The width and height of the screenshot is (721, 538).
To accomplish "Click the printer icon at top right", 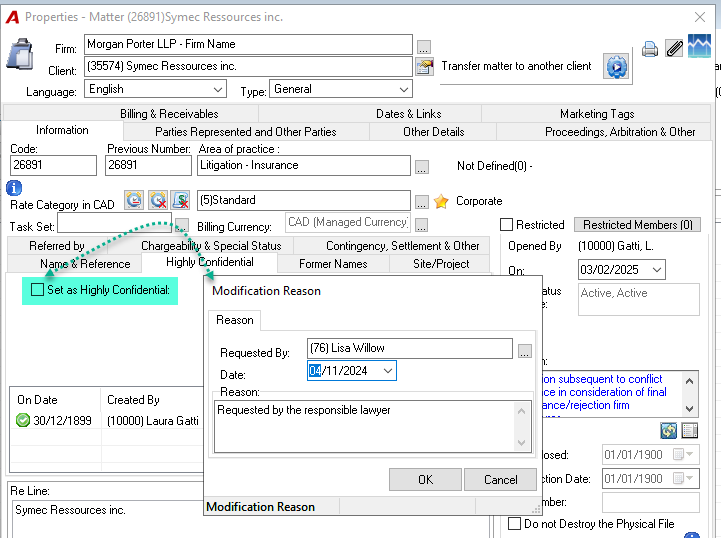I will click(x=649, y=49).
